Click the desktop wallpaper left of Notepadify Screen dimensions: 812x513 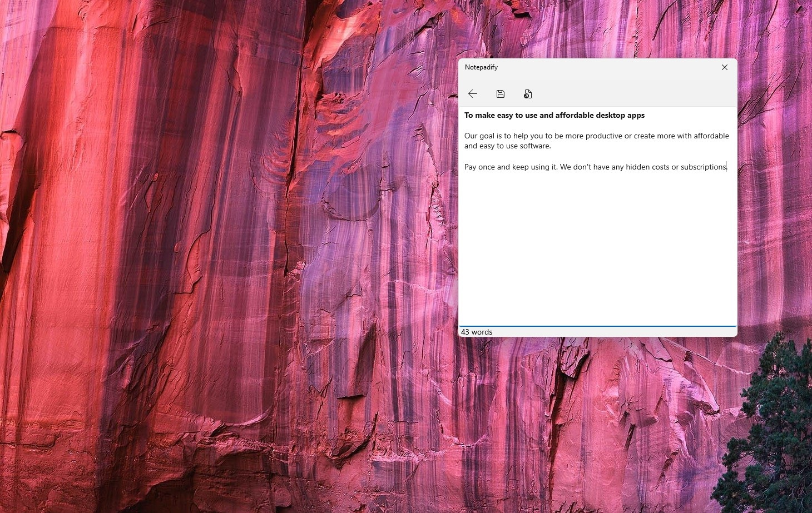pos(222,222)
